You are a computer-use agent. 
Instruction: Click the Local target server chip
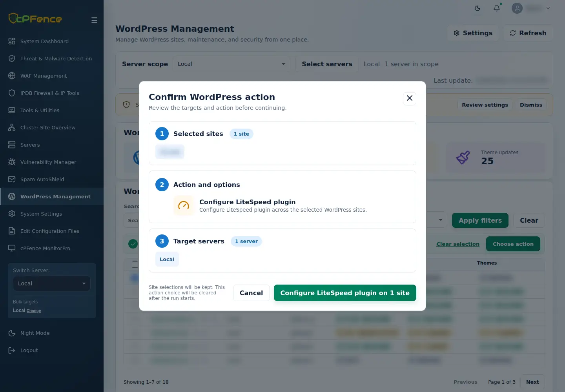pyautogui.click(x=167, y=259)
